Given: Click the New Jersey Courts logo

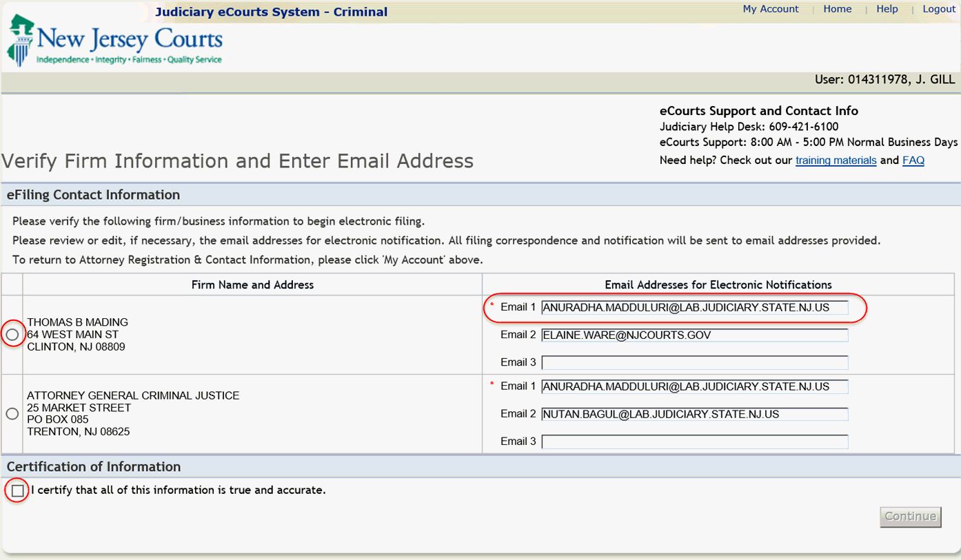Looking at the screenshot, I should [114, 41].
